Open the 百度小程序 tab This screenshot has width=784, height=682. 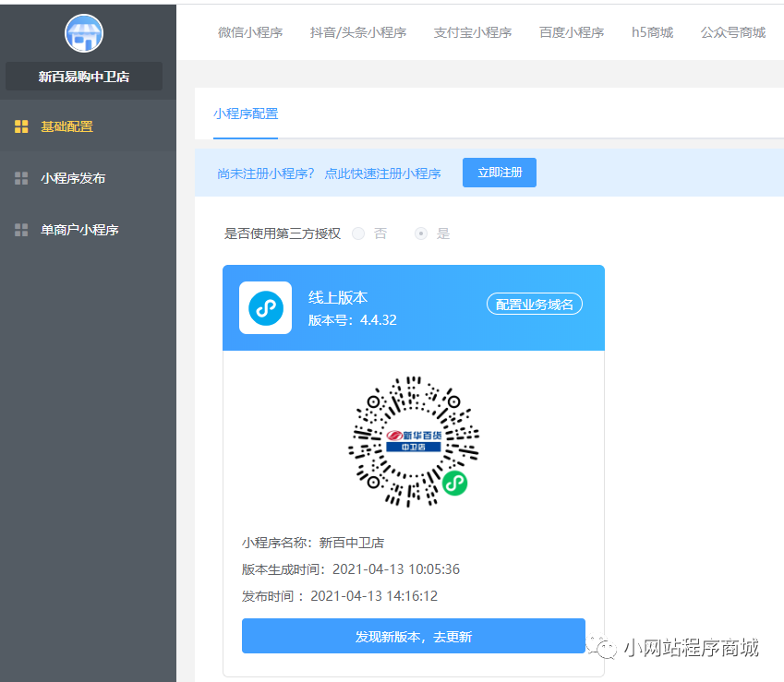(572, 32)
